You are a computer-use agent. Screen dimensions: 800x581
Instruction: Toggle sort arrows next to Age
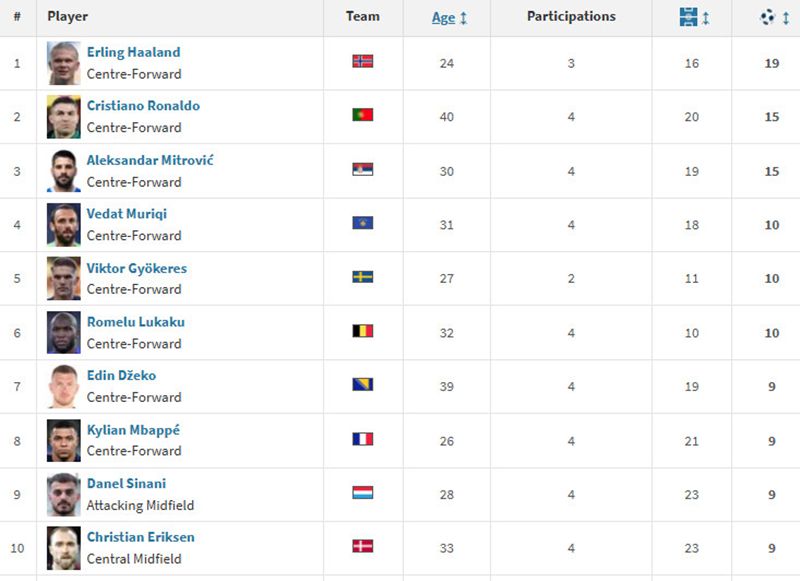(x=463, y=18)
